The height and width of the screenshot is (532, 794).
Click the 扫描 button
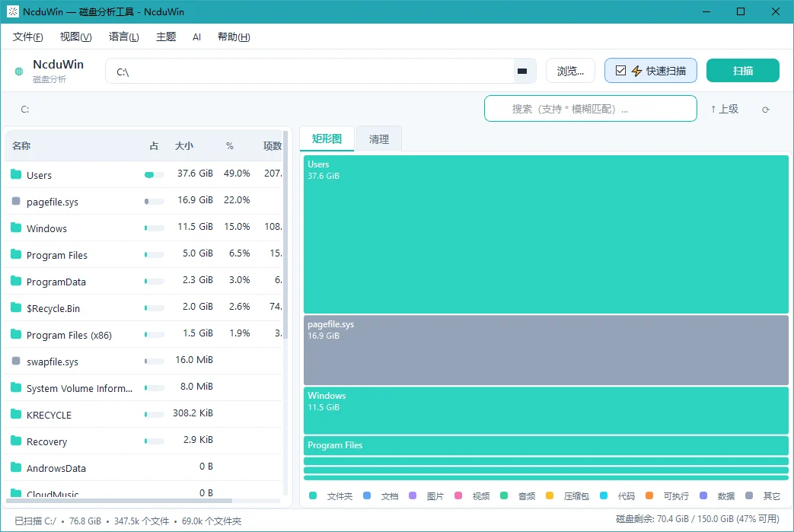743,70
